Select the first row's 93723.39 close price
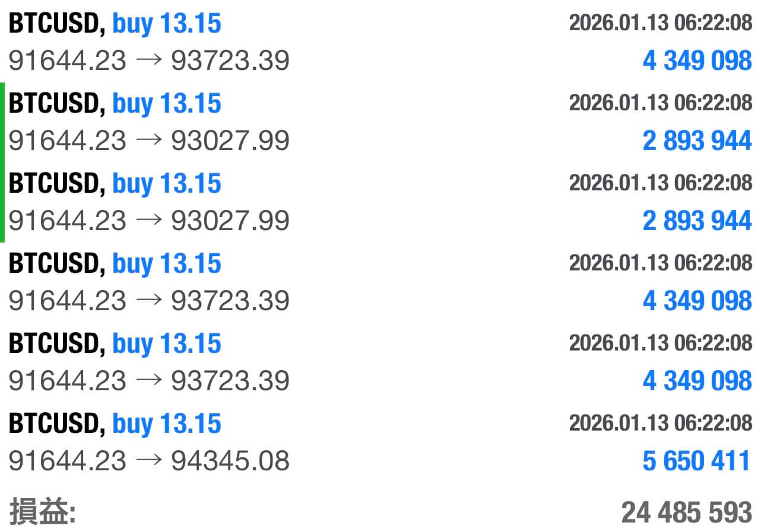Image resolution: width=761 pixels, height=532 pixels. tap(230, 60)
